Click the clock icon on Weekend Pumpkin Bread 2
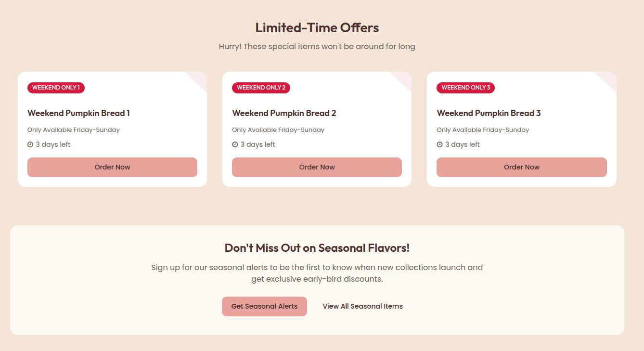The width and height of the screenshot is (644, 351). pos(235,144)
